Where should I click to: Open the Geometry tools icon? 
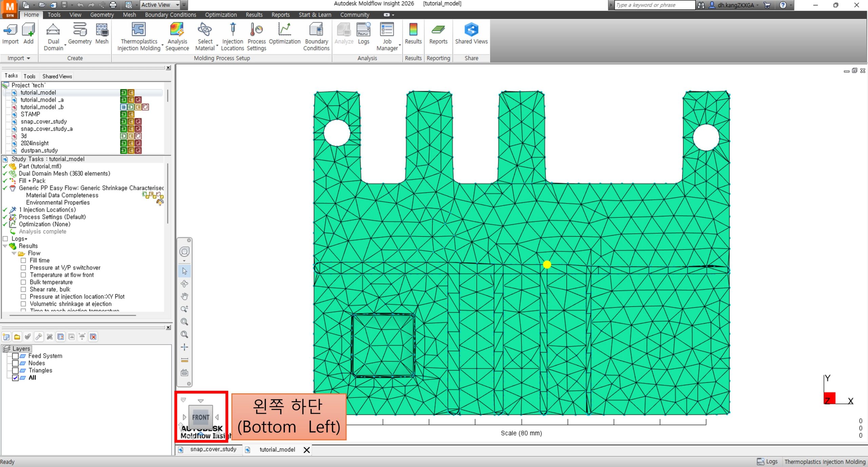[80, 33]
